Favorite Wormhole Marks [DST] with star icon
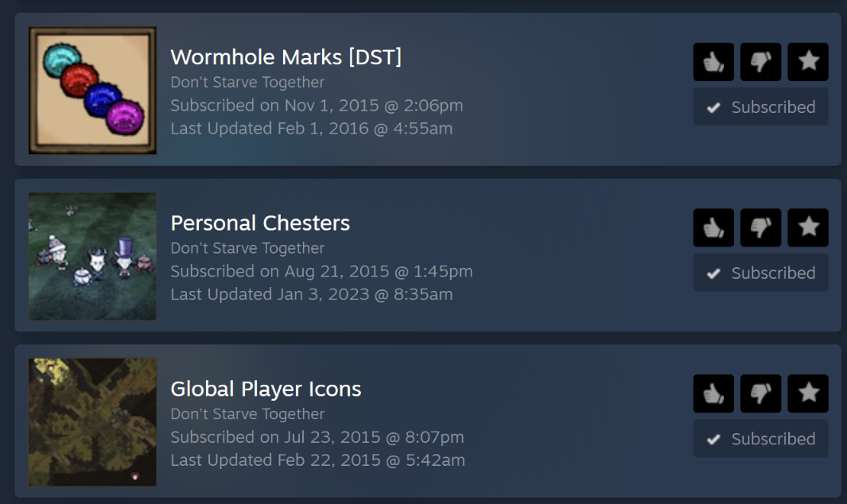The height and width of the screenshot is (504, 847). coord(808,62)
